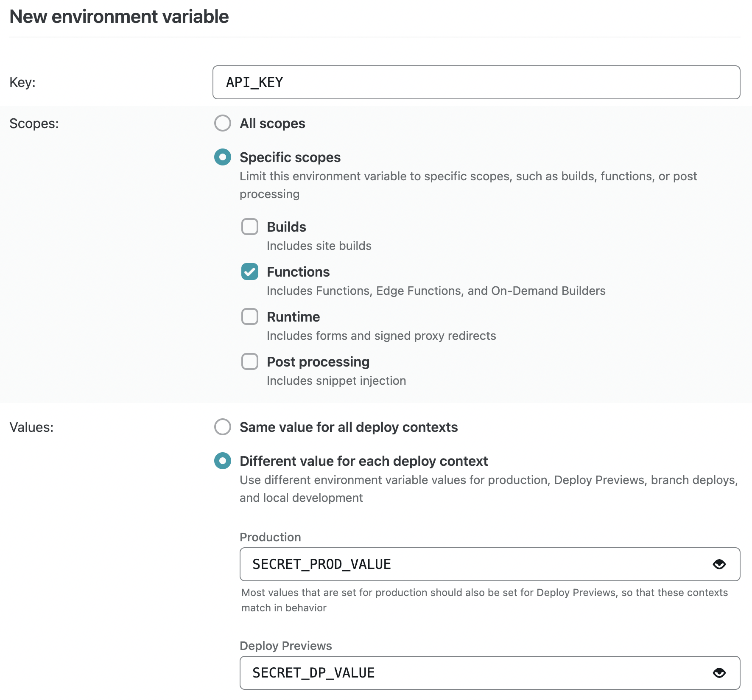The height and width of the screenshot is (700, 752).
Task: Click the Functions scope label
Action: pos(298,272)
